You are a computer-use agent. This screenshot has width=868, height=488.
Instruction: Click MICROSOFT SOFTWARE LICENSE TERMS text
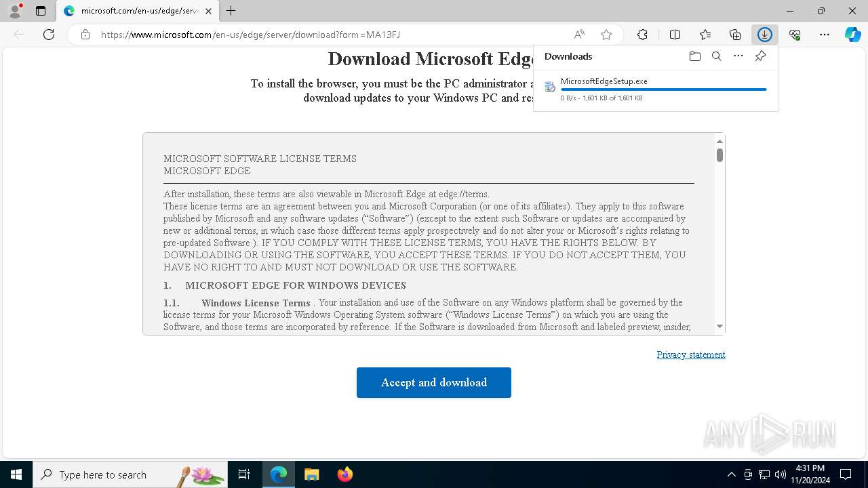tap(260, 159)
